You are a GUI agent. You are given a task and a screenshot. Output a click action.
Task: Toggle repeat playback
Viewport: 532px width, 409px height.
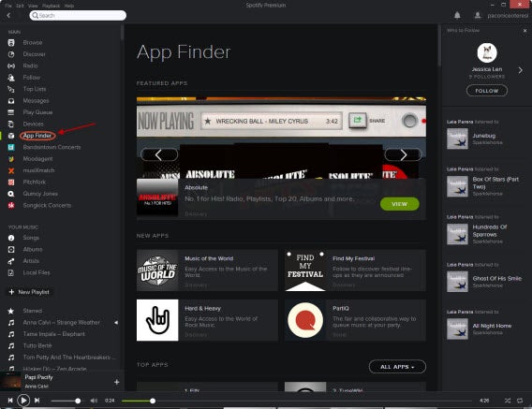520,401
